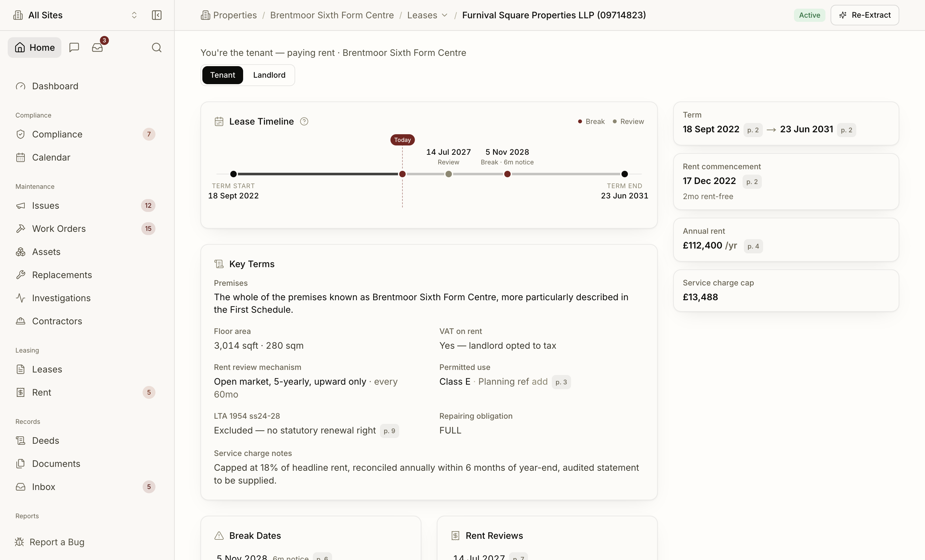
Task: Click the term end timeline dot
Action: point(624,174)
